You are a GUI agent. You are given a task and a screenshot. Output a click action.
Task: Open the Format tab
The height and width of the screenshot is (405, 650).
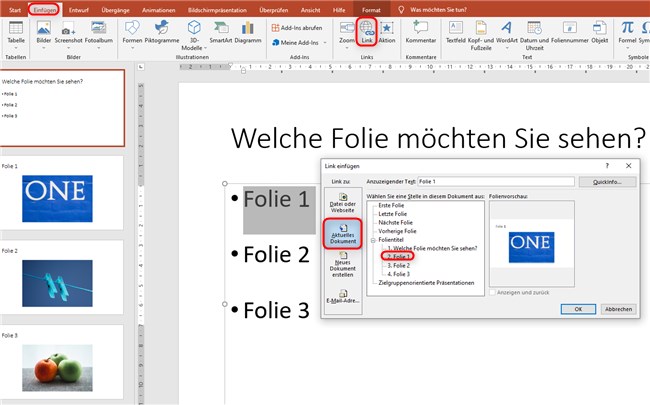[x=371, y=10]
